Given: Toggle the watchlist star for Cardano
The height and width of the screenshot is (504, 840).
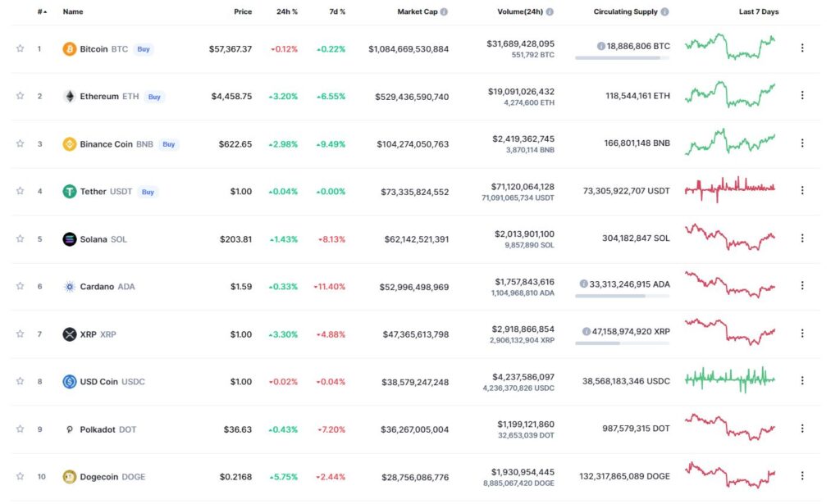Looking at the screenshot, I should coord(20,286).
